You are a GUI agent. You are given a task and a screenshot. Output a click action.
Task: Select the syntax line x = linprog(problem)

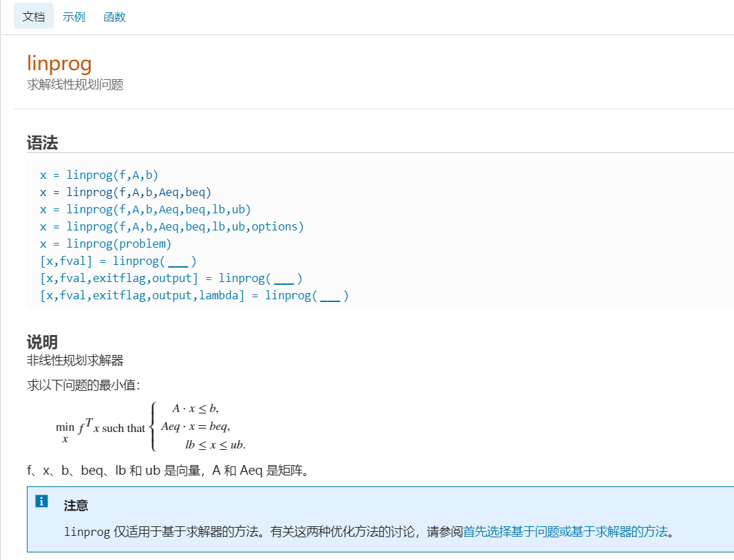[106, 244]
